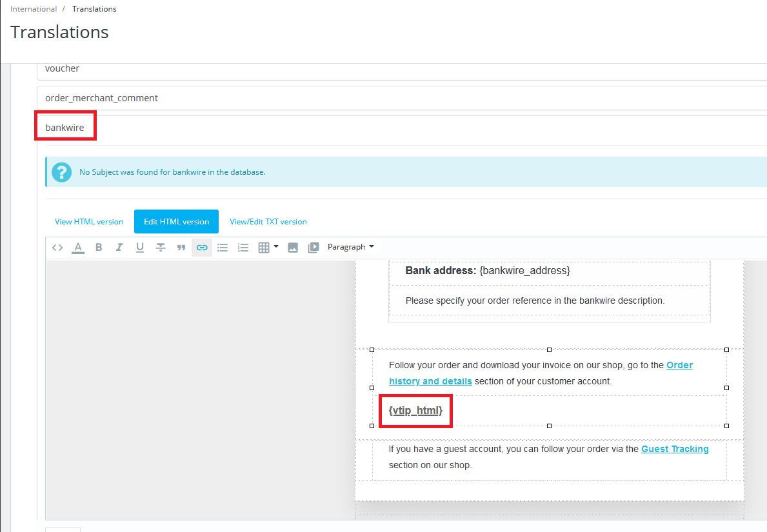
Task: Insert an image in the editor
Action: [x=292, y=248]
